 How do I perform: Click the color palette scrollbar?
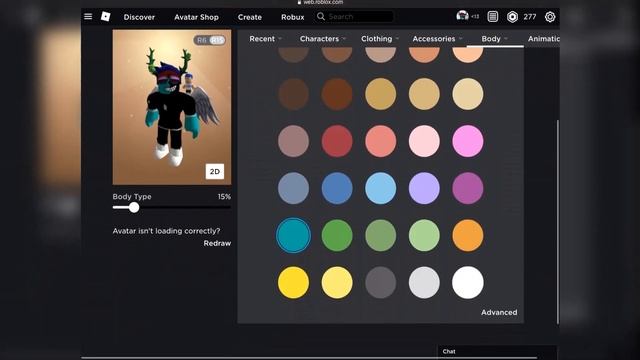point(558,222)
